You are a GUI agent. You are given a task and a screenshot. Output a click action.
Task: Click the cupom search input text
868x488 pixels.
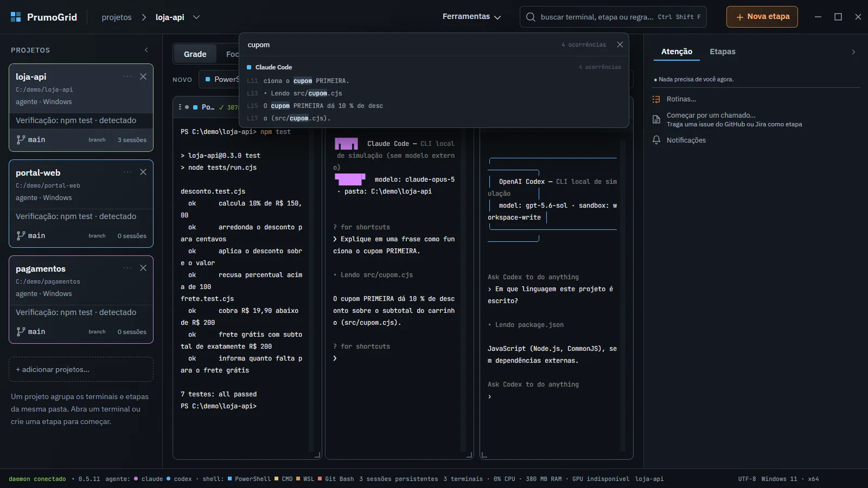coord(259,45)
